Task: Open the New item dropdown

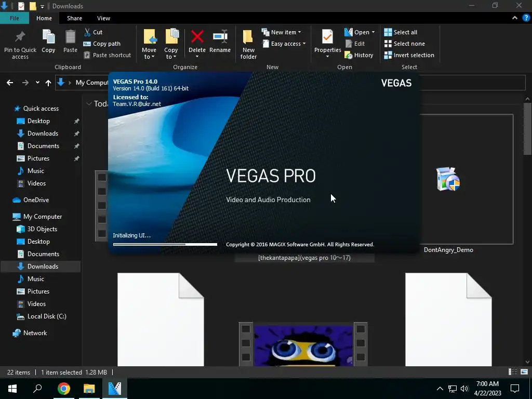Action: point(281,32)
